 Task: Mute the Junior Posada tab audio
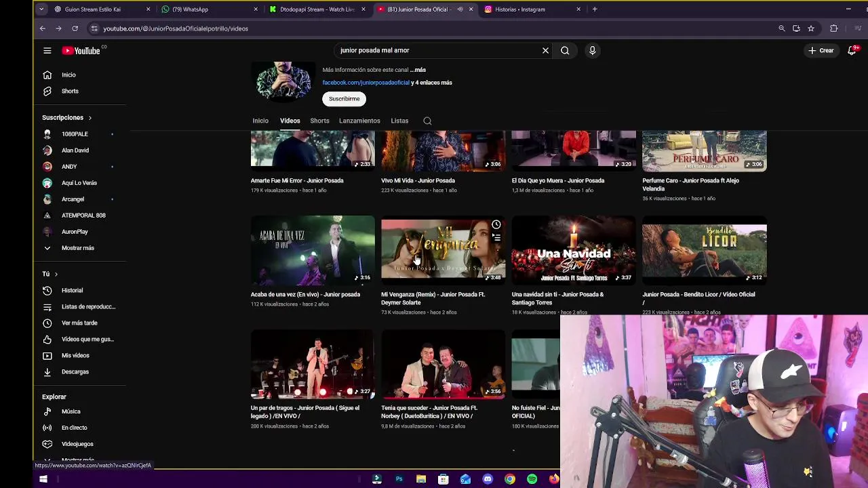(460, 9)
